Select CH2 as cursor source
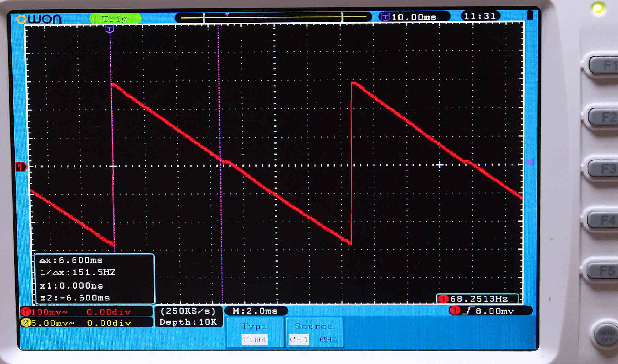The width and height of the screenshot is (618, 364). click(x=329, y=339)
